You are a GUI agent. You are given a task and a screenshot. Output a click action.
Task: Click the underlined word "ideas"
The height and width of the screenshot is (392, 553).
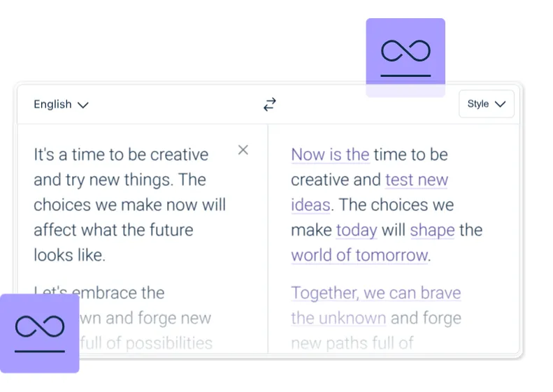(x=310, y=205)
